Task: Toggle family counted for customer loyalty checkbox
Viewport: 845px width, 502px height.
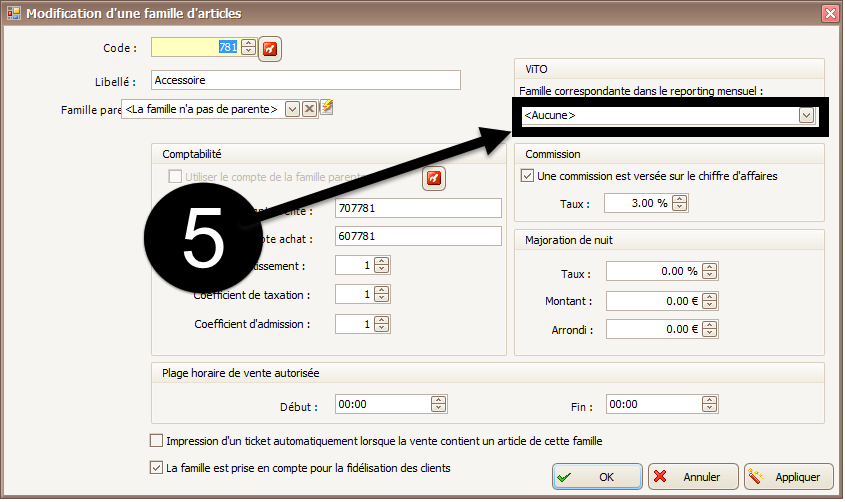Action: coord(156,468)
